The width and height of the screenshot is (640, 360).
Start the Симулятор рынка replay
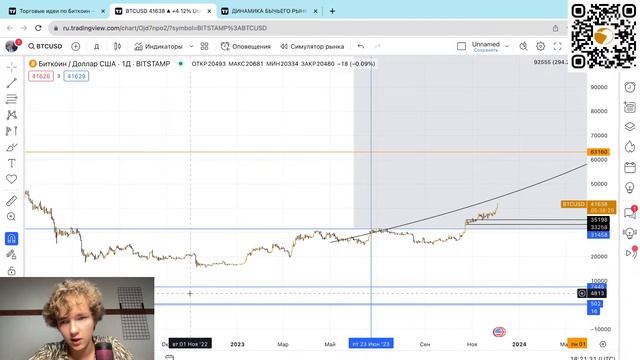(x=312, y=47)
